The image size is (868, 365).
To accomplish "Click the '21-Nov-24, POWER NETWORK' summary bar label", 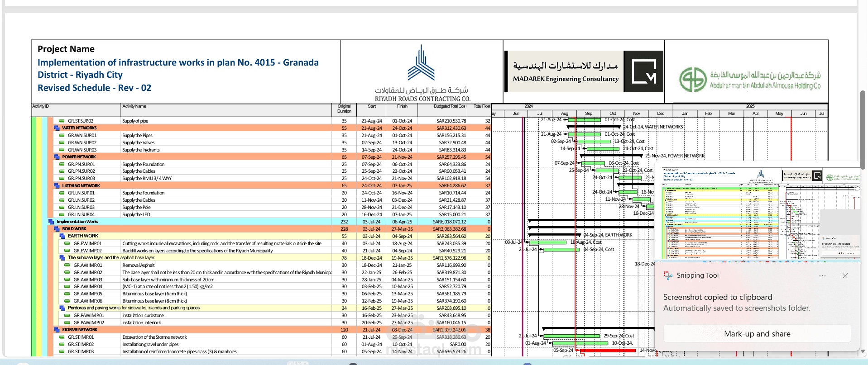I will [675, 156].
